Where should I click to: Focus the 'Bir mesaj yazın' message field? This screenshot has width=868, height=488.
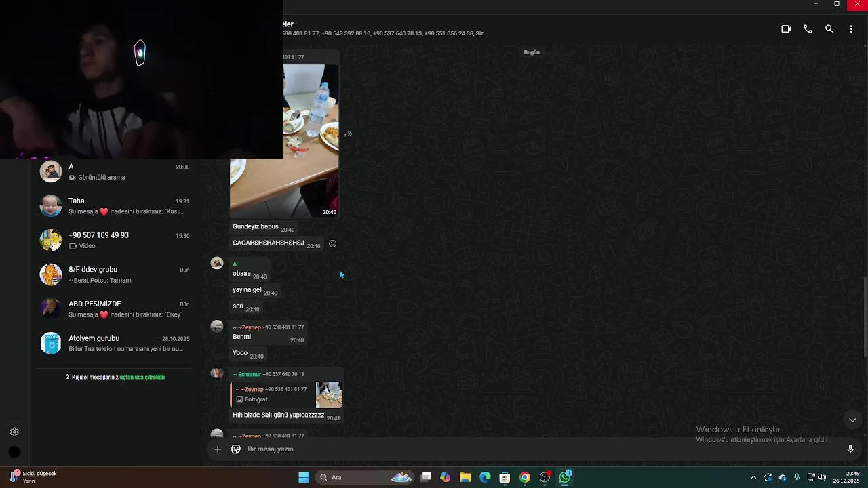pyautogui.click(x=542, y=449)
